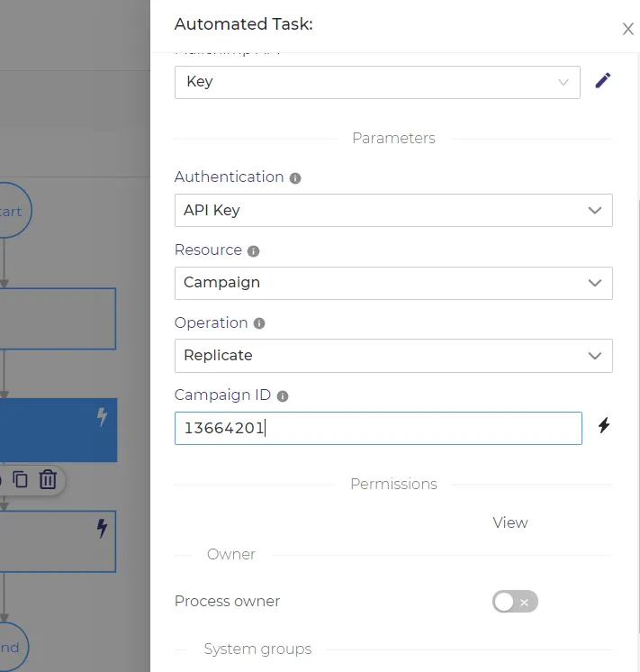Select the outlined automated task box above End
Image resolution: width=640 pixels, height=672 pixels.
(58, 541)
